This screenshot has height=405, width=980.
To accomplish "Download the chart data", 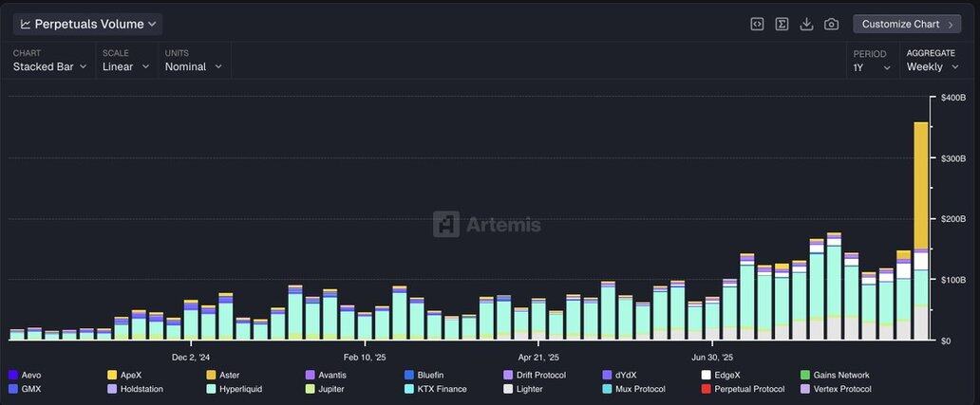I will pyautogui.click(x=806, y=25).
